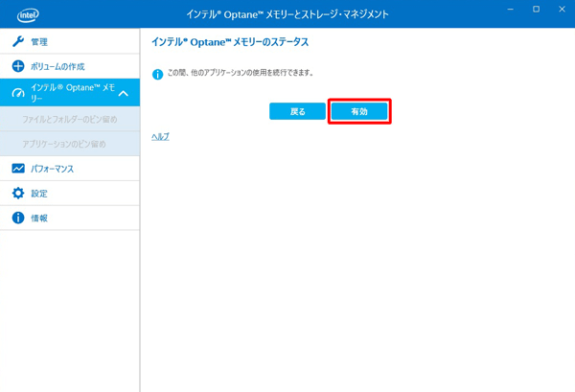
Task: Open the 情報 page
Action: pos(70,219)
